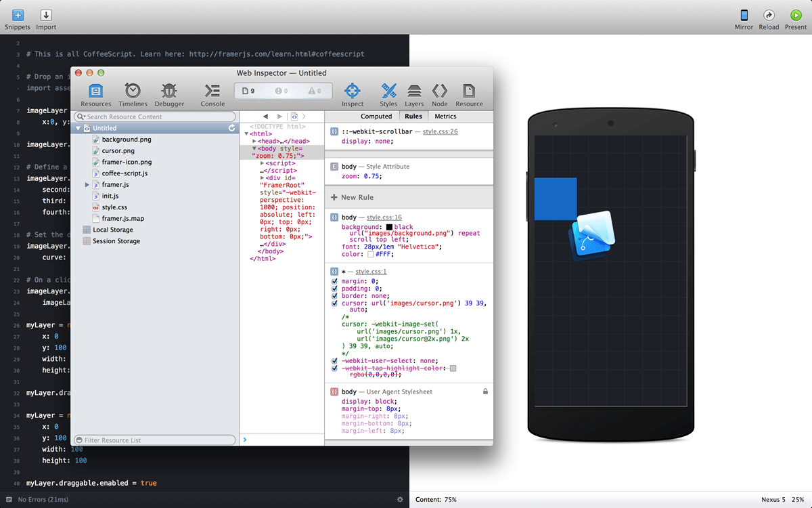Go back using the navigation left arrow
The width and height of the screenshot is (812, 508).
pos(266,117)
